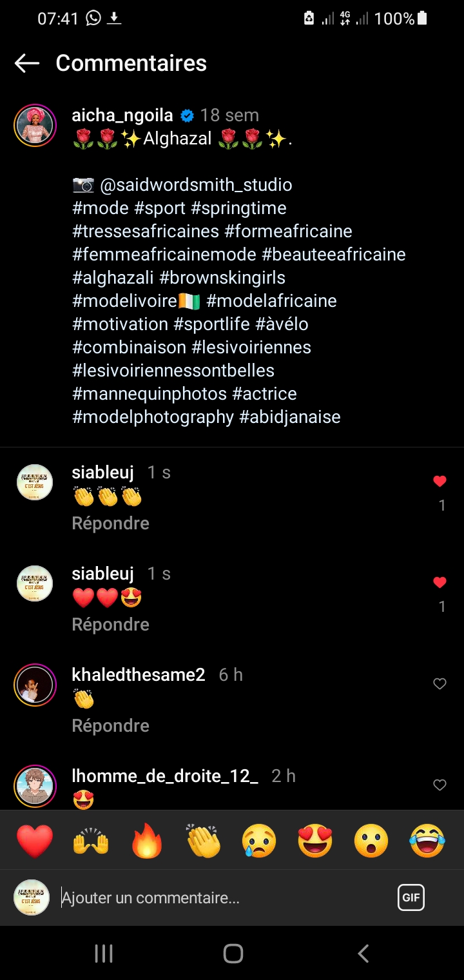
Task: Open the #abidjanaise hashtag
Action: 290,417
